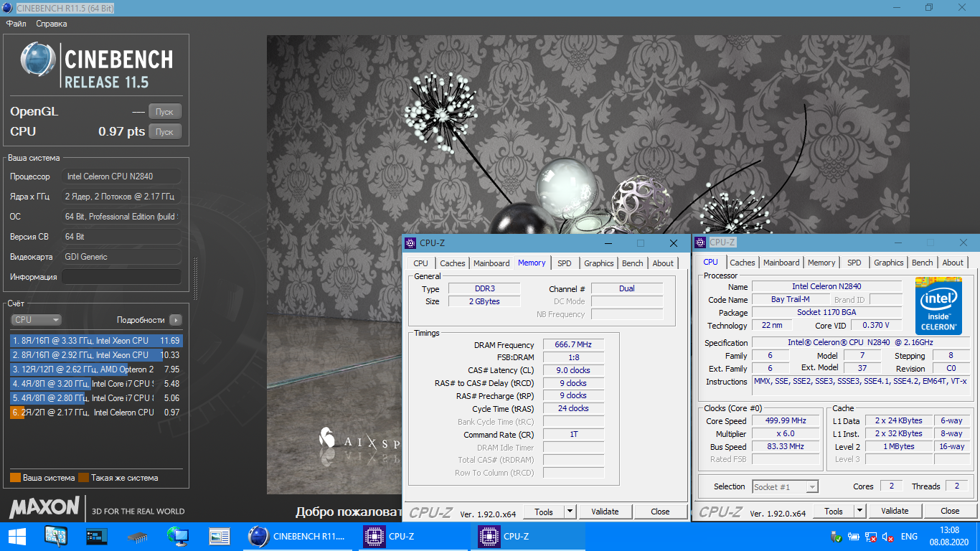Expand Tools arrow in CPU-Z processor window
The height and width of the screenshot is (551, 980).
(860, 511)
